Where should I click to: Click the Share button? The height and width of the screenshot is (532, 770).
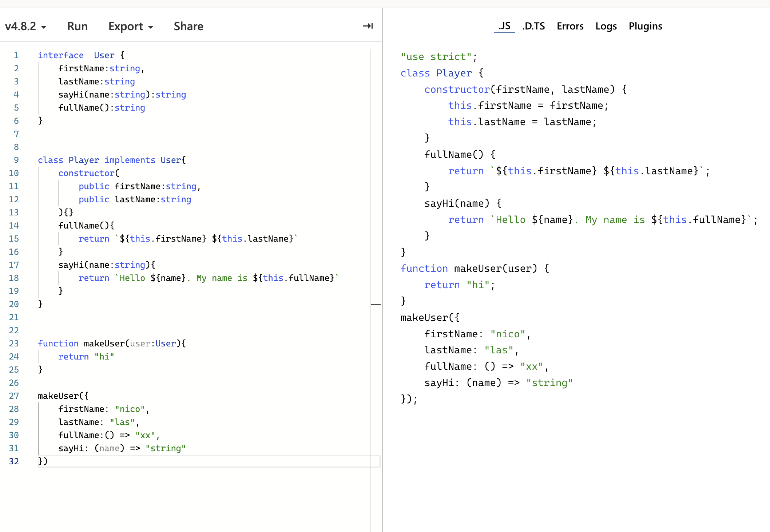coord(188,27)
